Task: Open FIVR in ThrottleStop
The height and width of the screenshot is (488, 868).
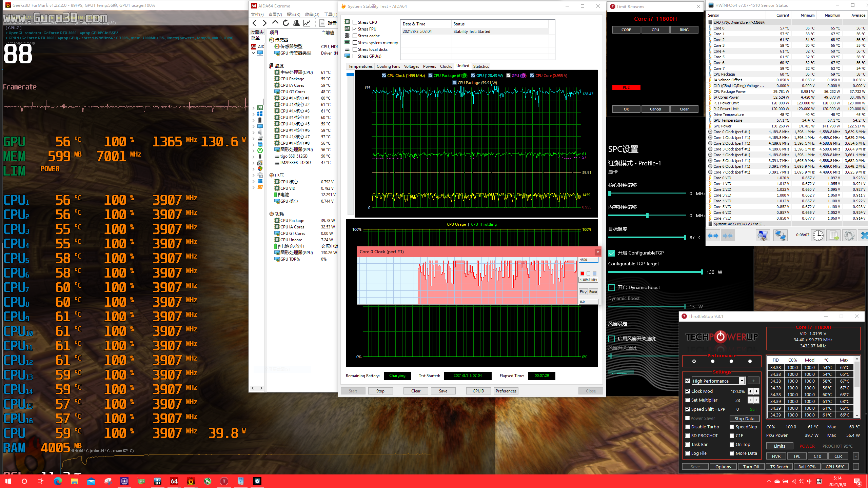Action: [776, 456]
